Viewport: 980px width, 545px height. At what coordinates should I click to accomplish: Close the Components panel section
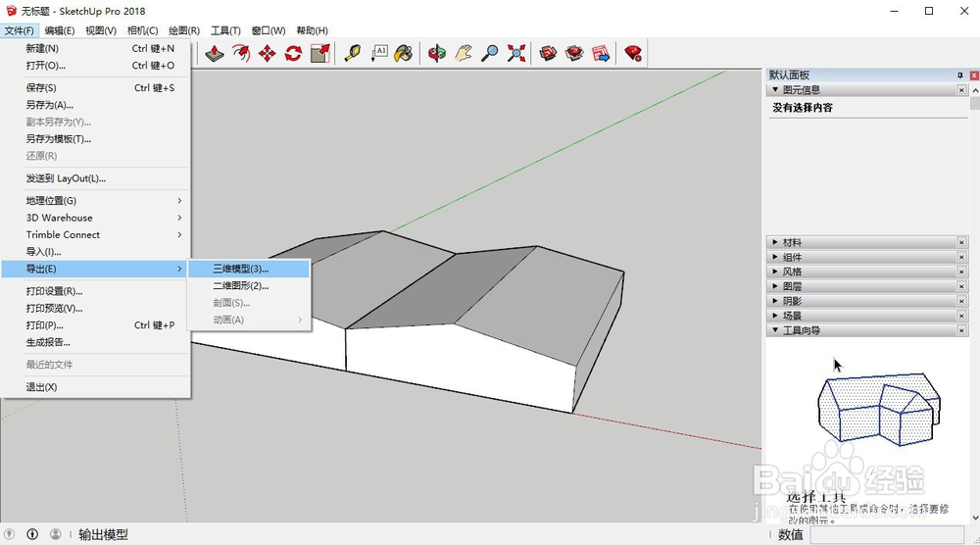tap(962, 257)
